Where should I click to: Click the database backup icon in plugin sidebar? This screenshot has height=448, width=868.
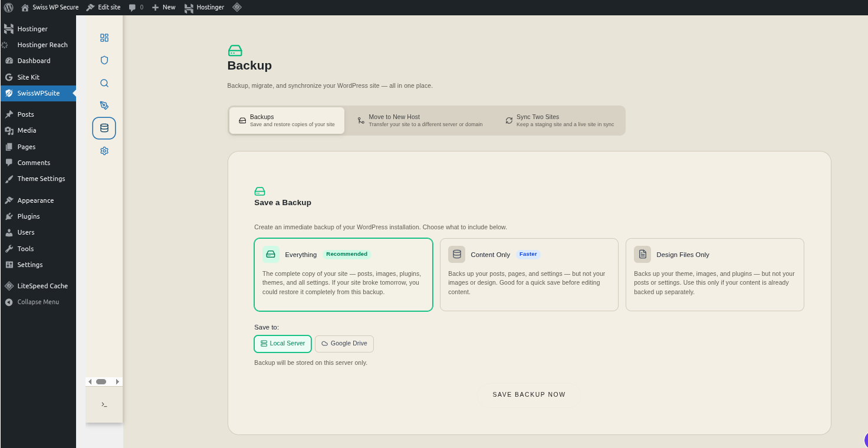[x=104, y=128]
